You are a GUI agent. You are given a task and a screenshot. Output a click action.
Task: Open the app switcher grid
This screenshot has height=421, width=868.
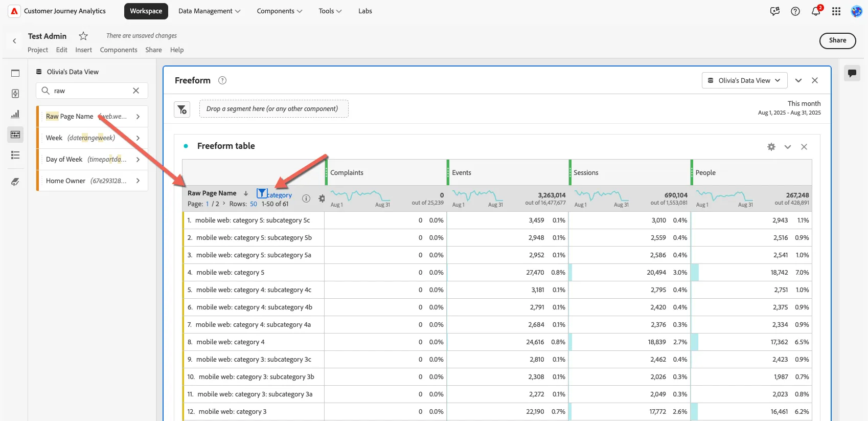pyautogui.click(x=836, y=11)
